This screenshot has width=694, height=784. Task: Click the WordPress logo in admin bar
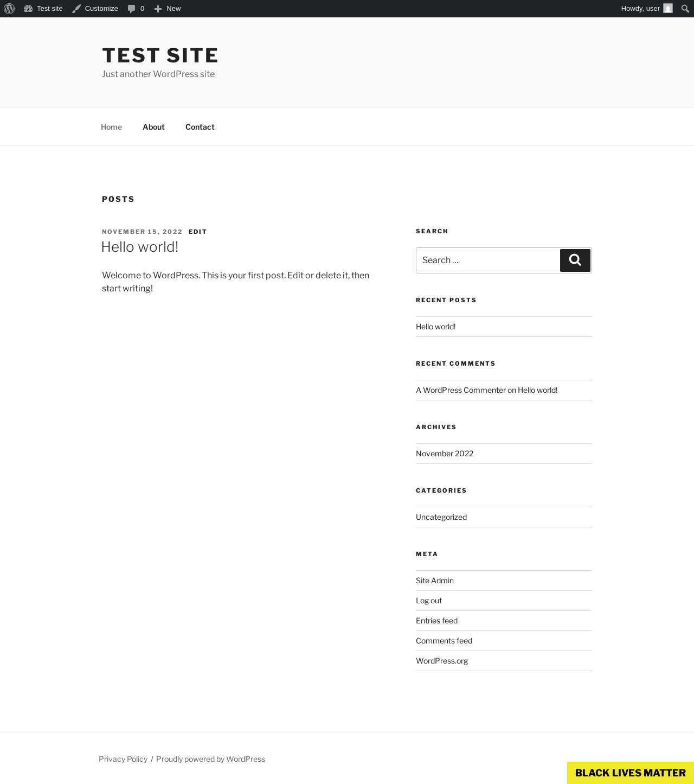pyautogui.click(x=9, y=9)
